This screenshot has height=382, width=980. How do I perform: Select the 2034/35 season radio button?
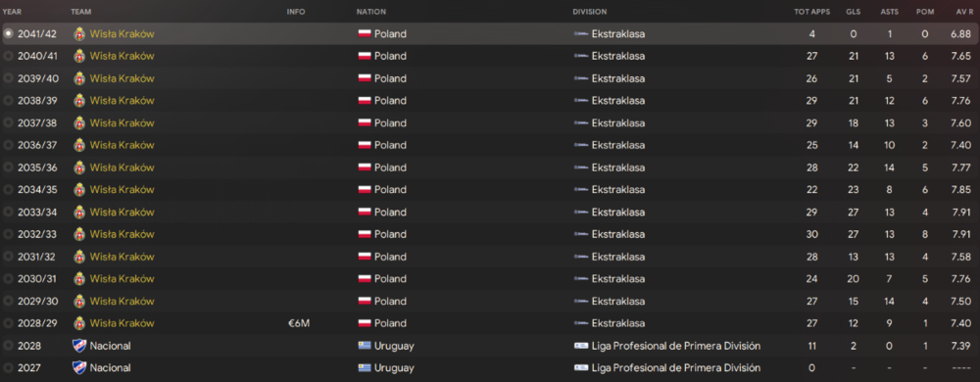pos(8,190)
